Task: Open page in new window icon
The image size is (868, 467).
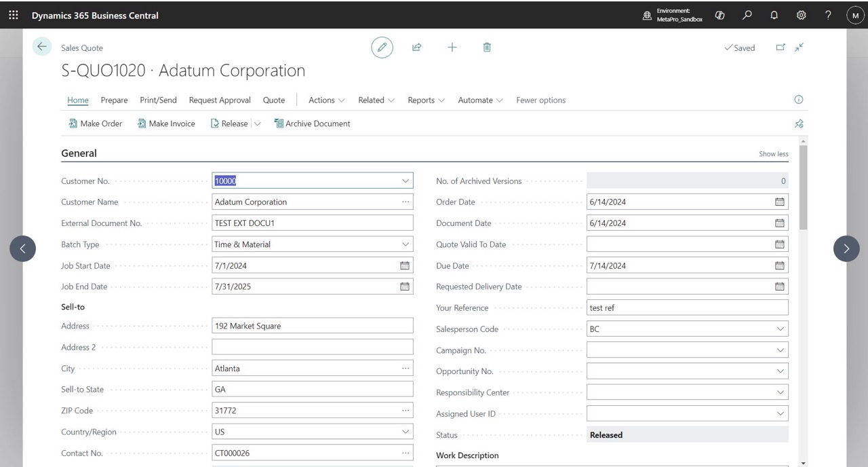Action: point(781,47)
